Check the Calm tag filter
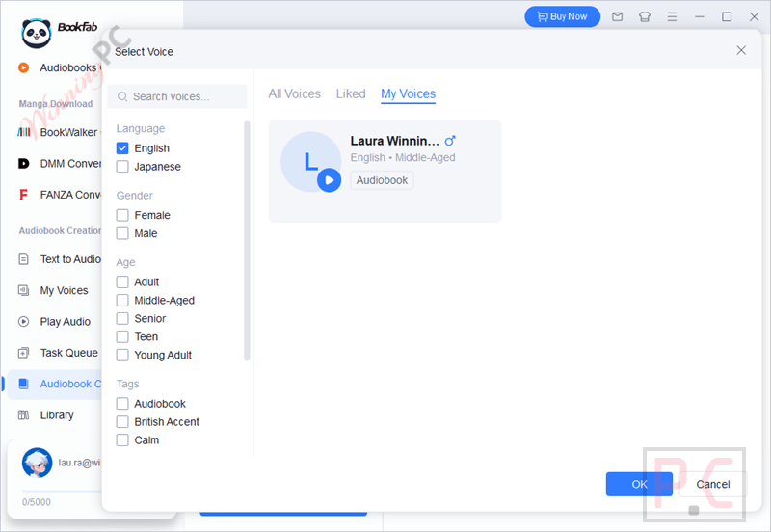Image resolution: width=771 pixels, height=532 pixels. (x=122, y=439)
